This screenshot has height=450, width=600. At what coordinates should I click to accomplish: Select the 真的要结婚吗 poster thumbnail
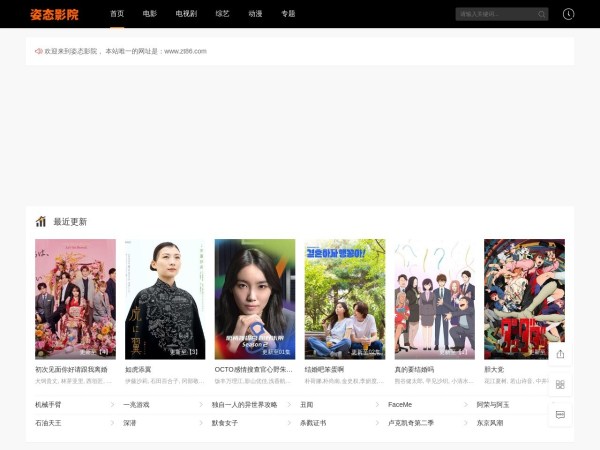(434, 298)
